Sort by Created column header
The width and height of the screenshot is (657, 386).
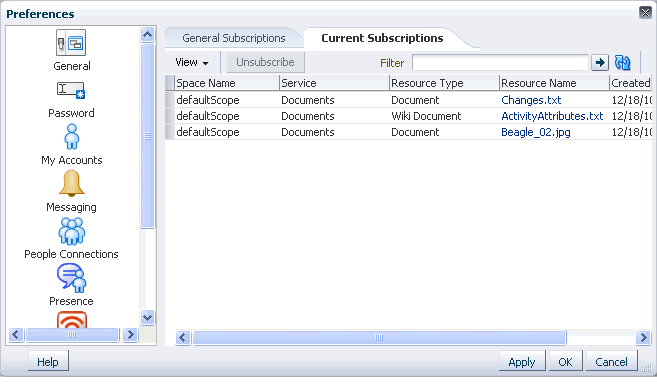[631, 83]
